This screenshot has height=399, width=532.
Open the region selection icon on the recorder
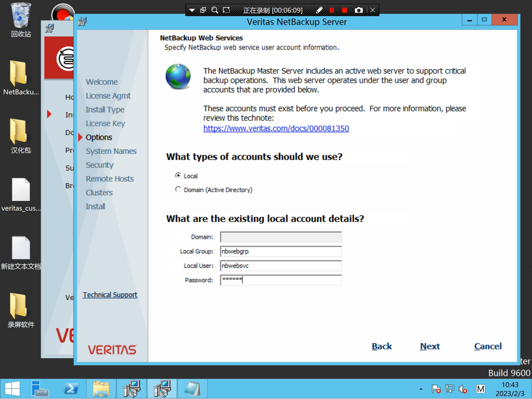[226, 10]
